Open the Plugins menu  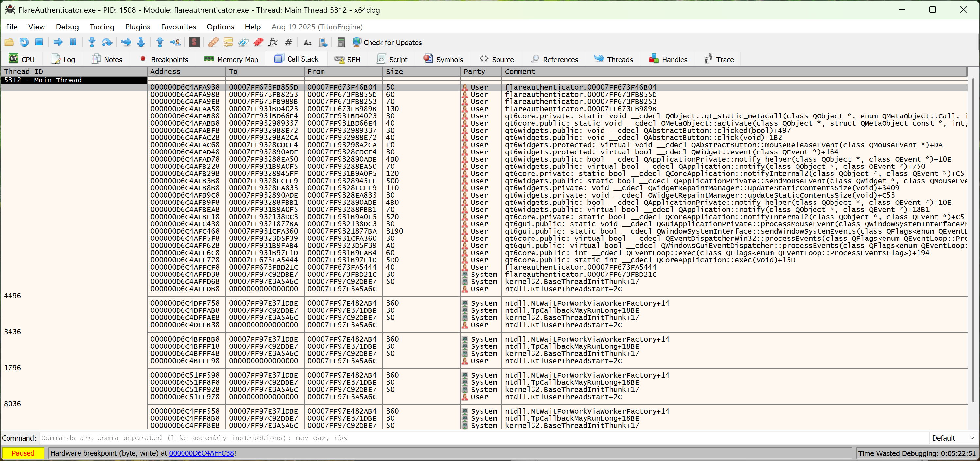[137, 27]
